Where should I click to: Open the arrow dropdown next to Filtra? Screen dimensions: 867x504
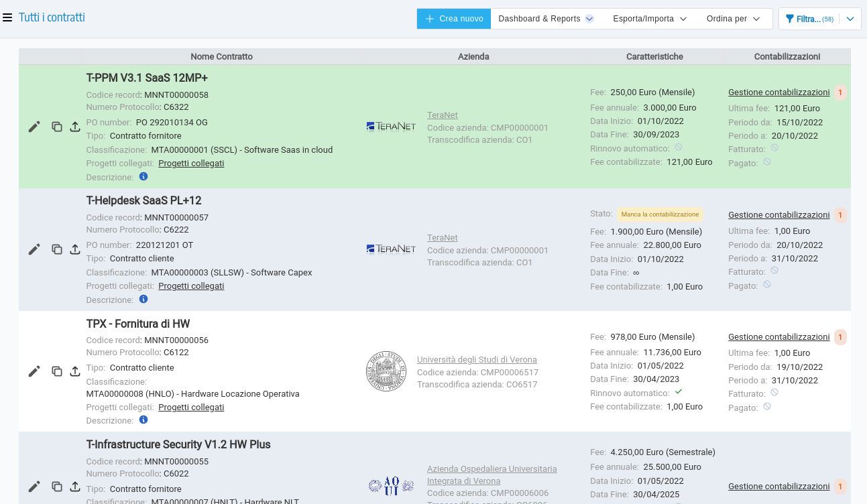[x=850, y=19]
